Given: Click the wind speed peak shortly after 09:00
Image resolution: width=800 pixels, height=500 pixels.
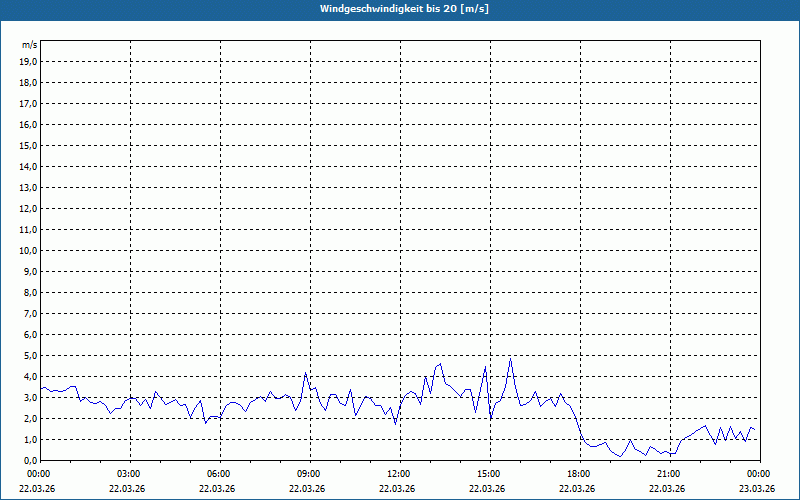Looking at the screenshot, I should (305, 373).
